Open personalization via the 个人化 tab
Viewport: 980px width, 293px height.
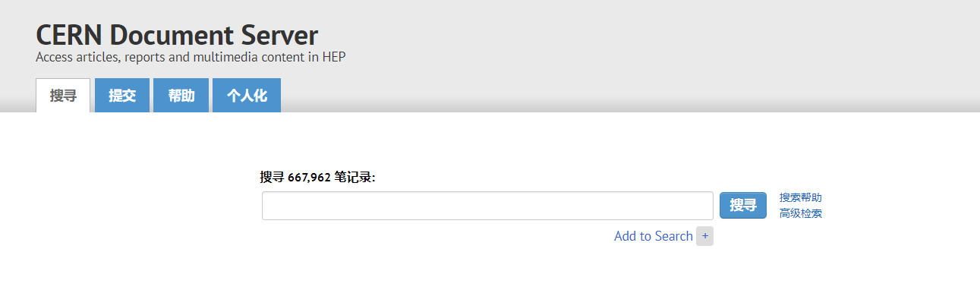pos(247,96)
